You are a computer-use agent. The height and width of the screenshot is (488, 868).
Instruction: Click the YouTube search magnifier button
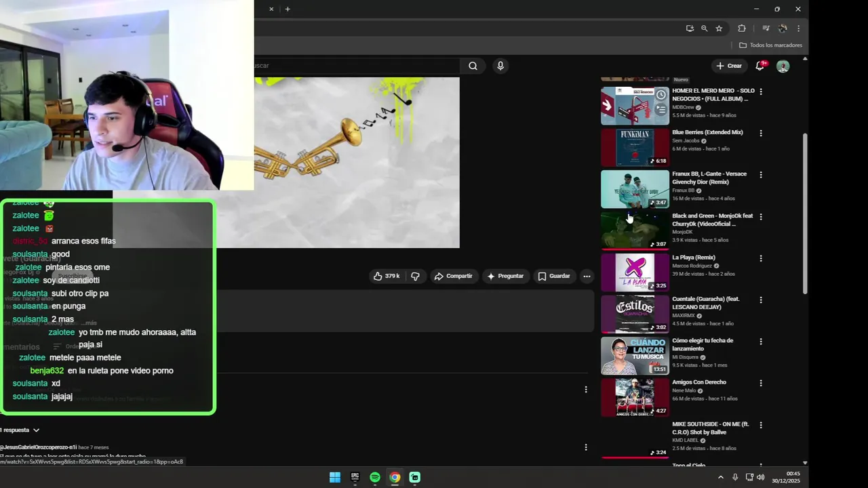coord(473,66)
